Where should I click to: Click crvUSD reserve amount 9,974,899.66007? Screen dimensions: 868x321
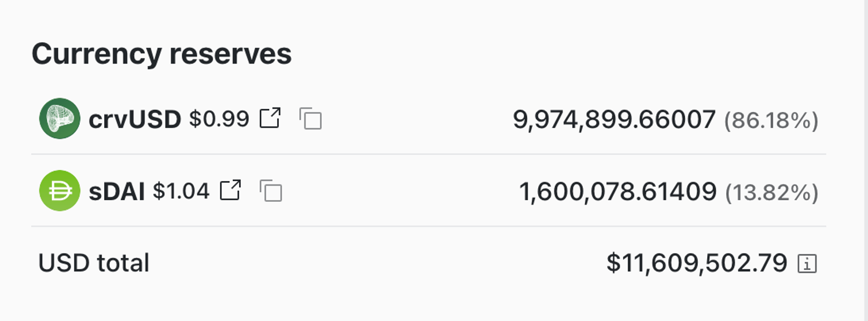point(614,120)
